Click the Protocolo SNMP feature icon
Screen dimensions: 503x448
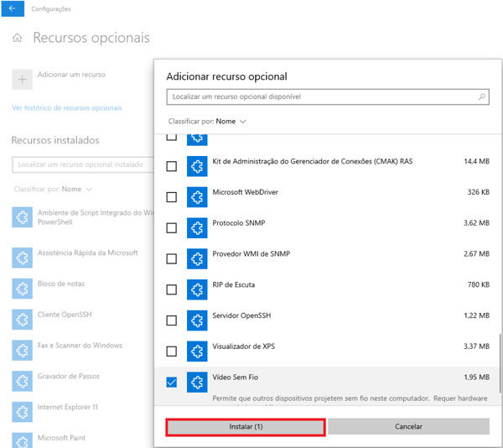197,228
